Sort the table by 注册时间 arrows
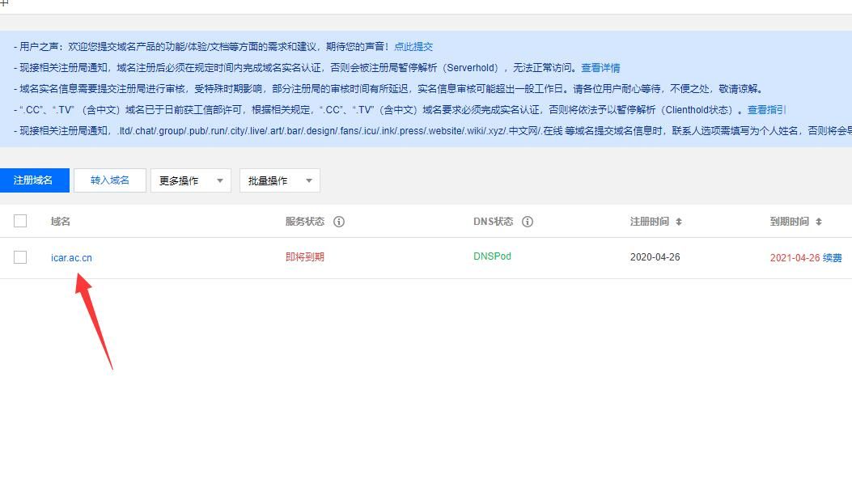The width and height of the screenshot is (852, 504). pyautogui.click(x=678, y=222)
